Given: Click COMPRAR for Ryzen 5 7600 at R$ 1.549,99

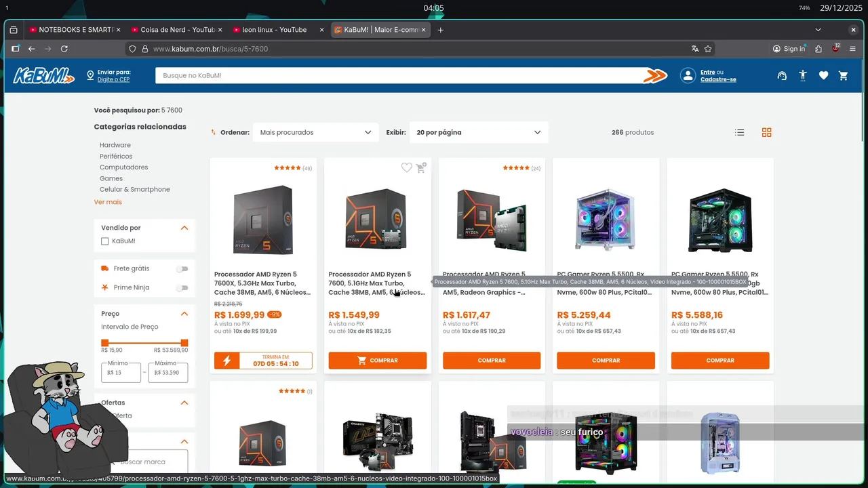Looking at the screenshot, I should click(378, 361).
